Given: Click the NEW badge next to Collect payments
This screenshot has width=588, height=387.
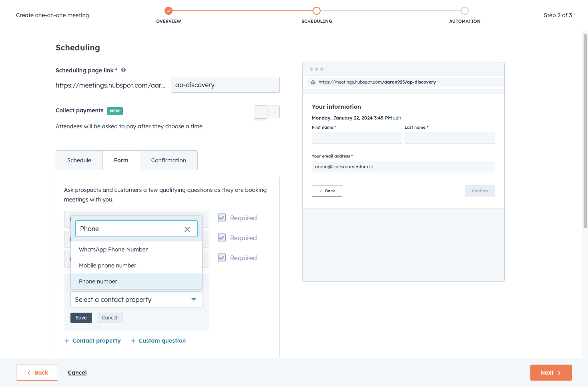Looking at the screenshot, I should [115, 111].
